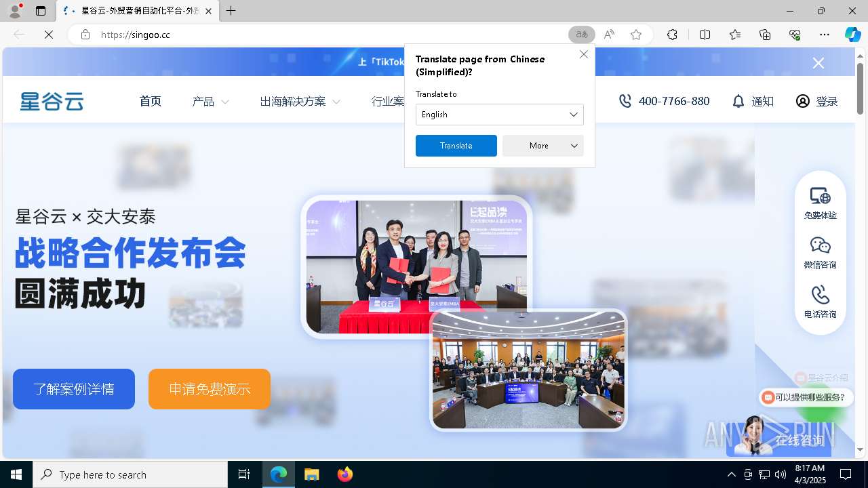
Task: Open a new tab with plus button
Action: [231, 11]
